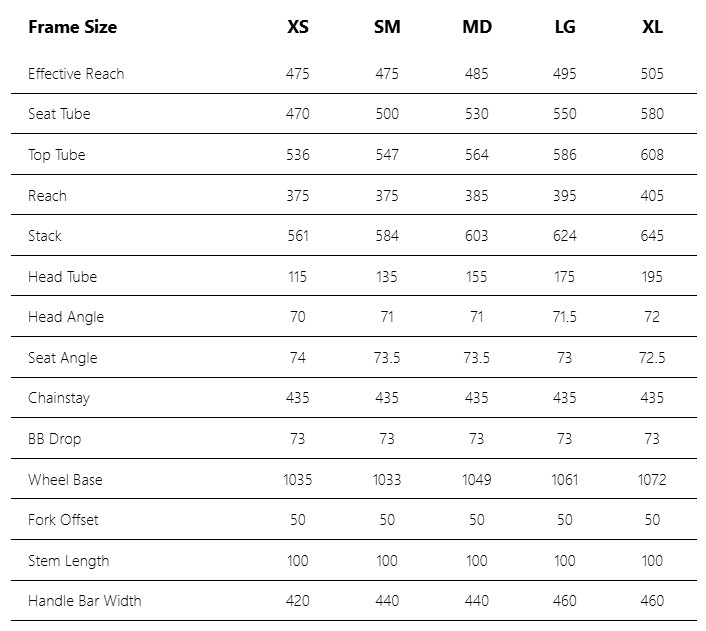Screen dimensions: 706x631
Task: Select the XS column header
Action: 298,27
